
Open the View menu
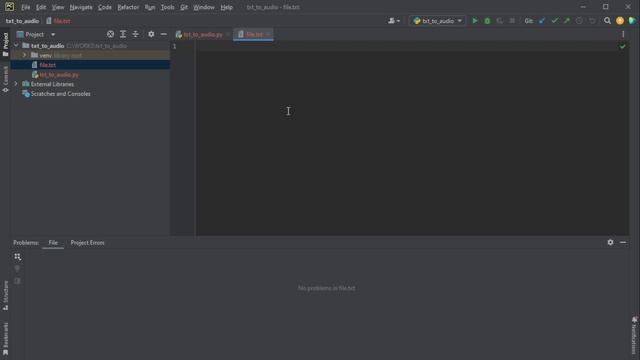coord(58,7)
